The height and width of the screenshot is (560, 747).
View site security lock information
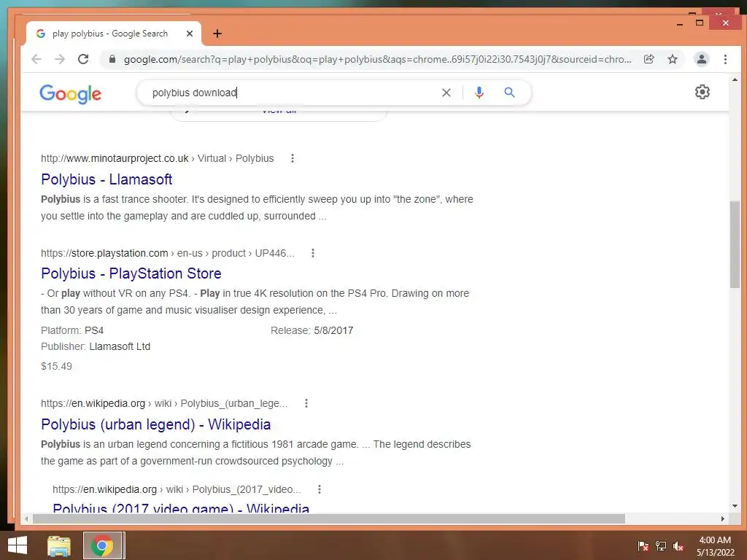tap(112, 59)
